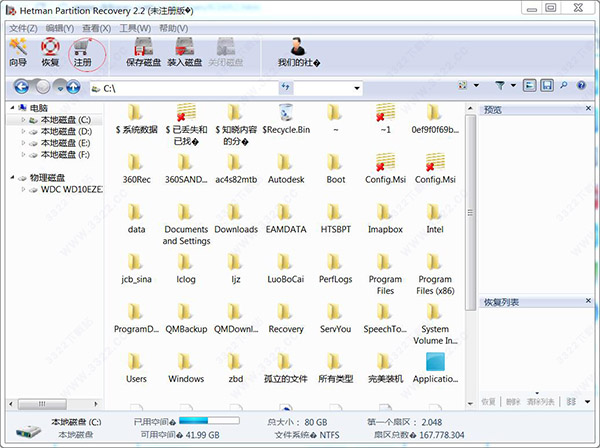
Task: Click the filter funnel icon
Action: point(499,85)
